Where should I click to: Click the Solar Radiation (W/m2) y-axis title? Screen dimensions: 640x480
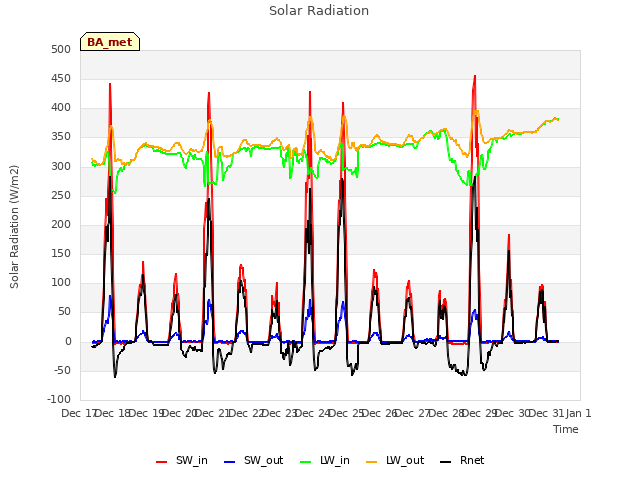tap(14, 227)
